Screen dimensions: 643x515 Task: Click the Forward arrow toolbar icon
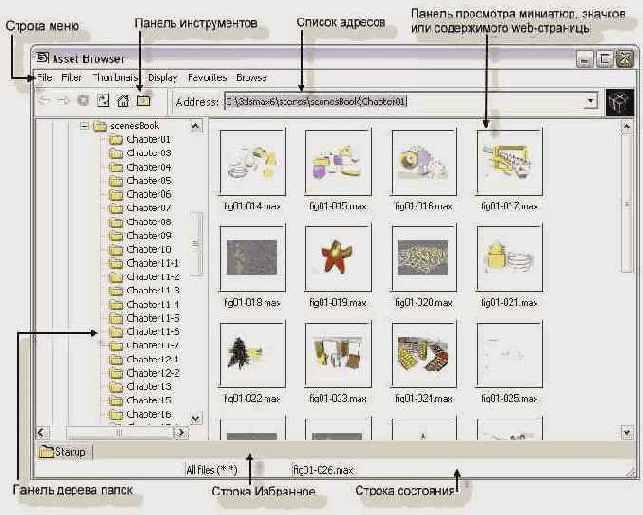coord(63,100)
